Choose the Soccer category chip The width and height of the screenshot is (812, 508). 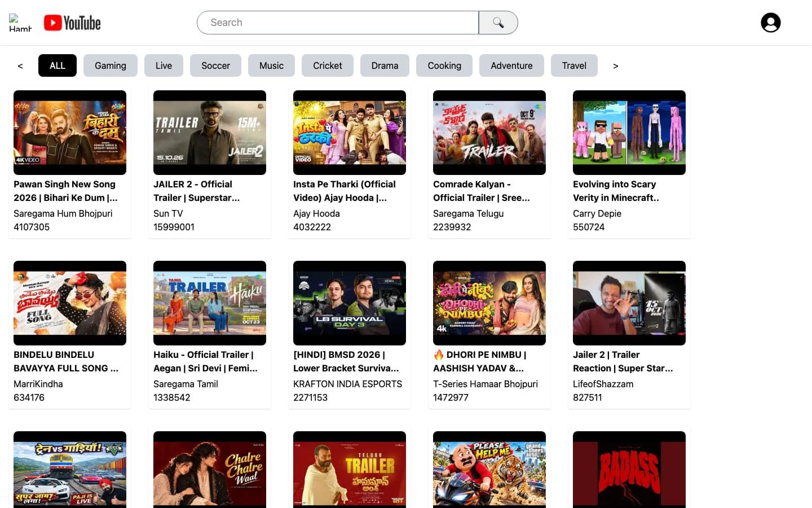[215, 65]
